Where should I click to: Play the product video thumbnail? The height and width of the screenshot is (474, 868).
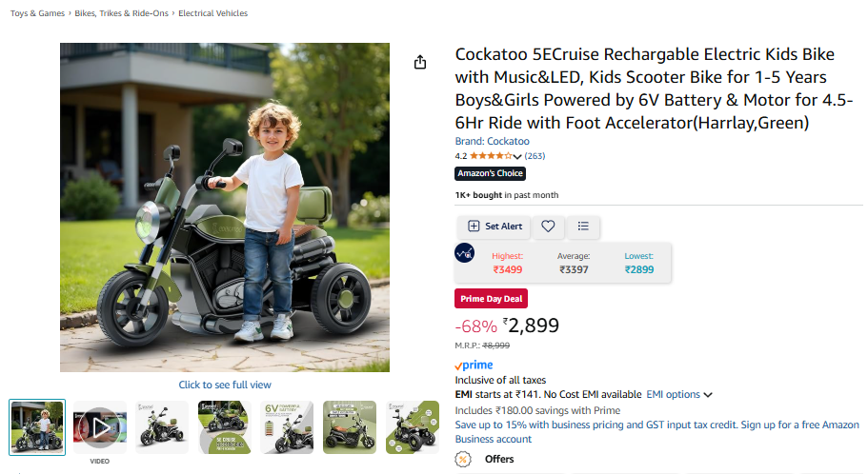click(100, 425)
